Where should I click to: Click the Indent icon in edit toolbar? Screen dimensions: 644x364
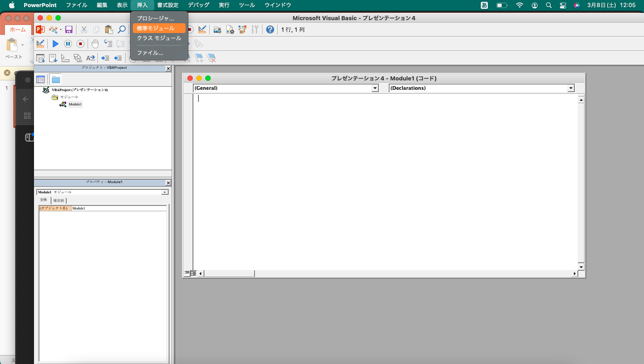pos(105,58)
